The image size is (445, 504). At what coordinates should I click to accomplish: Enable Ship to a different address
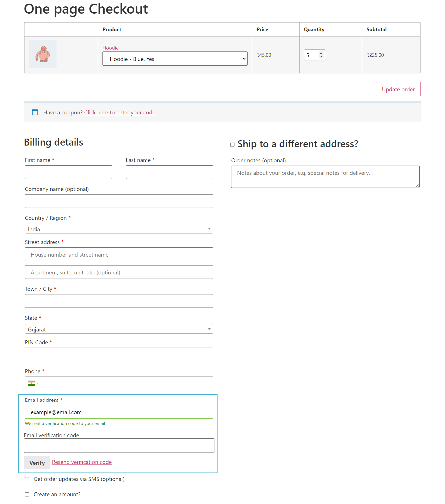click(x=233, y=144)
